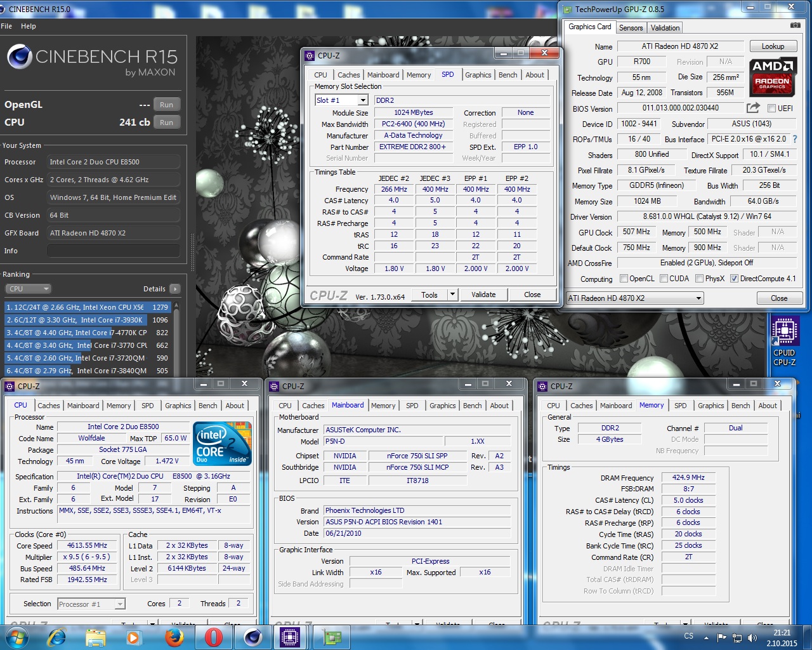Screen dimensions: 812x650
Task: Click the GPU-Z screenshot camera icon
Action: pos(795,26)
